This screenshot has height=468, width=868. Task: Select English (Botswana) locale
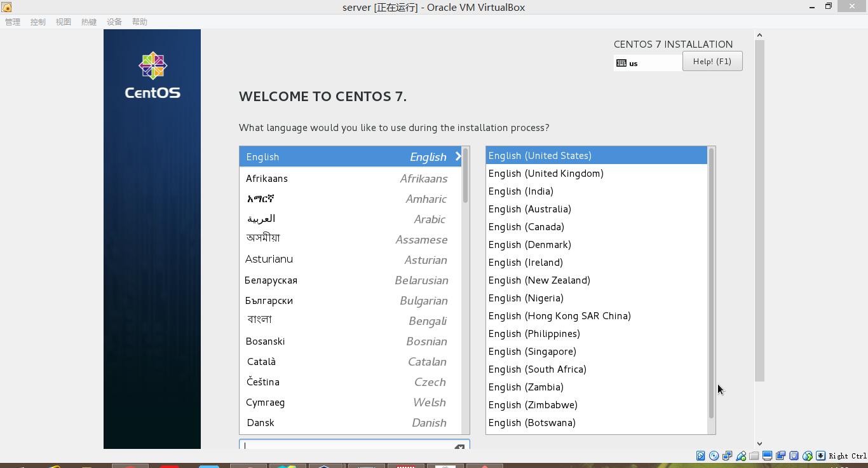[597, 422]
